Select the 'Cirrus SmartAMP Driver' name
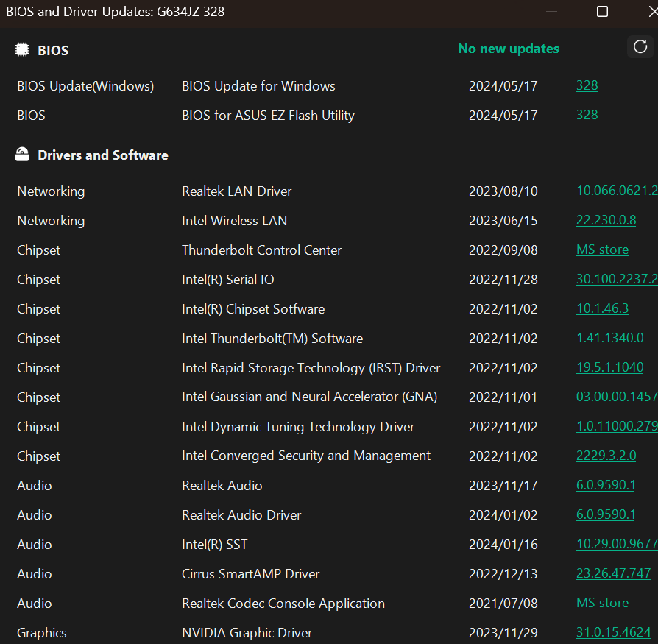The width and height of the screenshot is (658, 644). click(250, 573)
